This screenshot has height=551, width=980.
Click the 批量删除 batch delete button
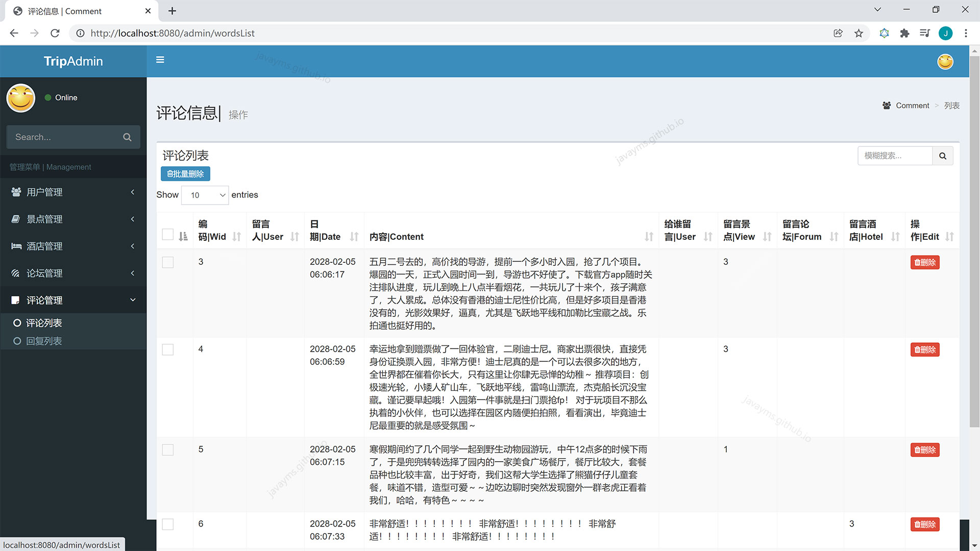point(185,173)
